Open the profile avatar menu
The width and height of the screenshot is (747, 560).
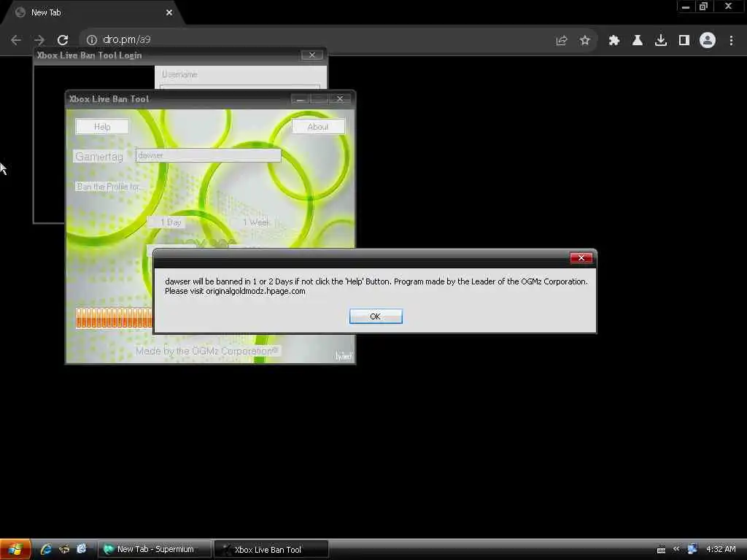[x=708, y=40]
